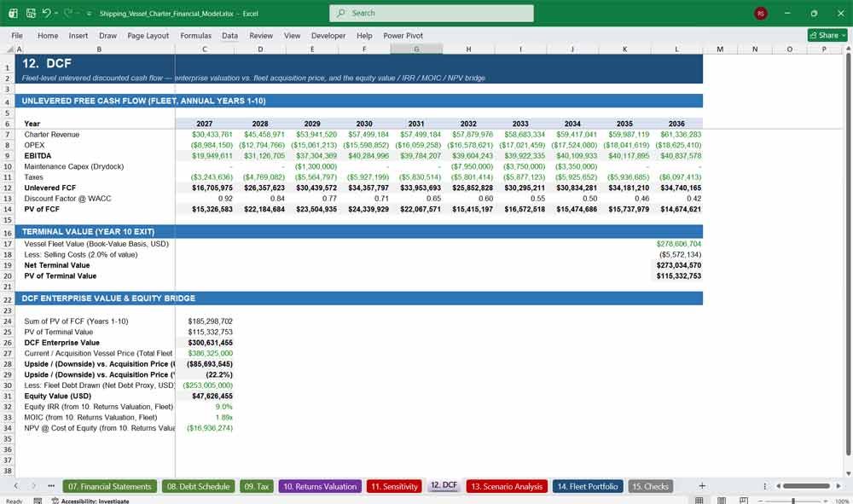Open Customize Quick Access Toolbar dropdown
Screen dimensions: 853x504
click(89, 14)
